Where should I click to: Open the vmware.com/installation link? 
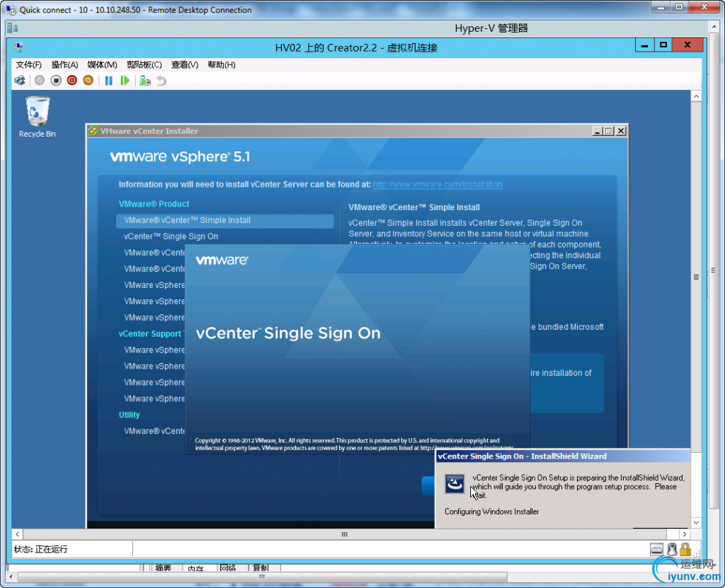coord(438,185)
